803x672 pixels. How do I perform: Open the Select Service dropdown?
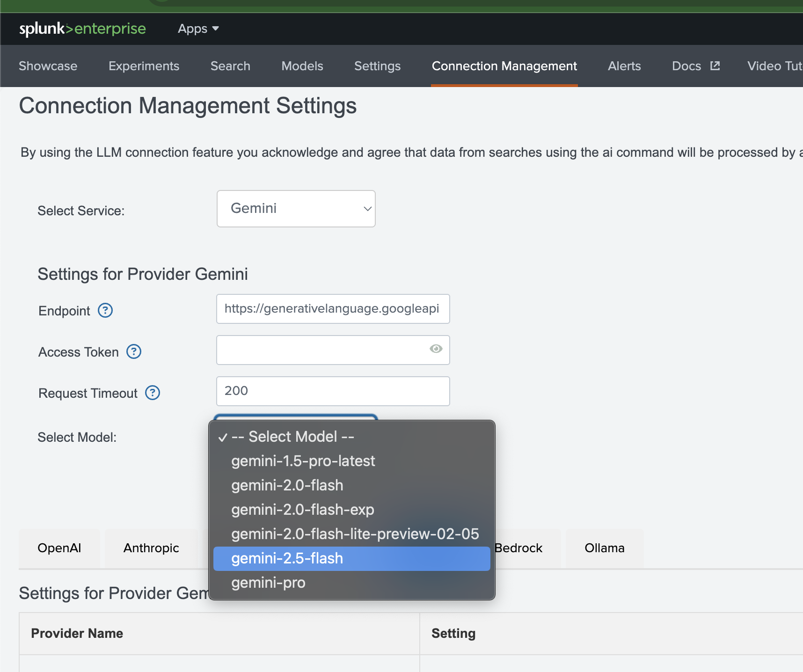(x=296, y=209)
